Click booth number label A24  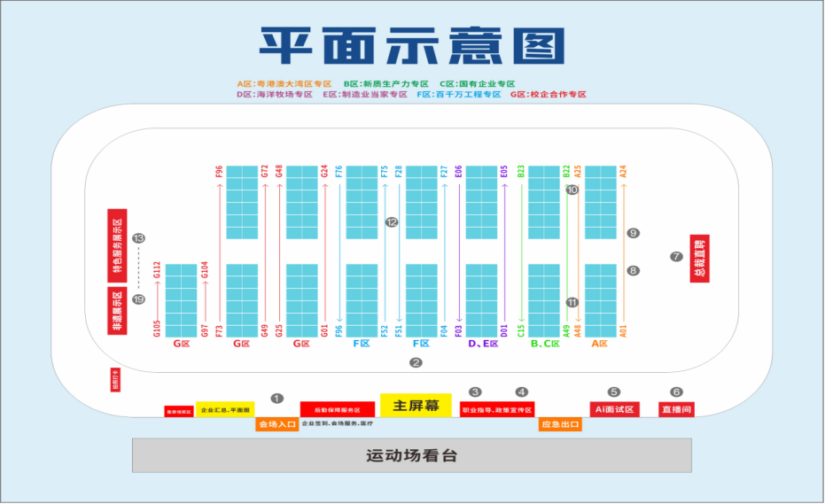[x=623, y=171]
